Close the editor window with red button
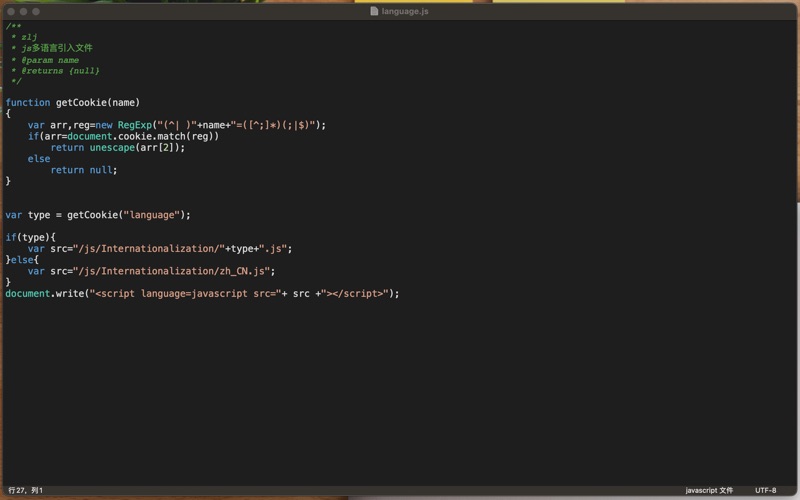Screen dimensions: 800x500 (x=10, y=11)
